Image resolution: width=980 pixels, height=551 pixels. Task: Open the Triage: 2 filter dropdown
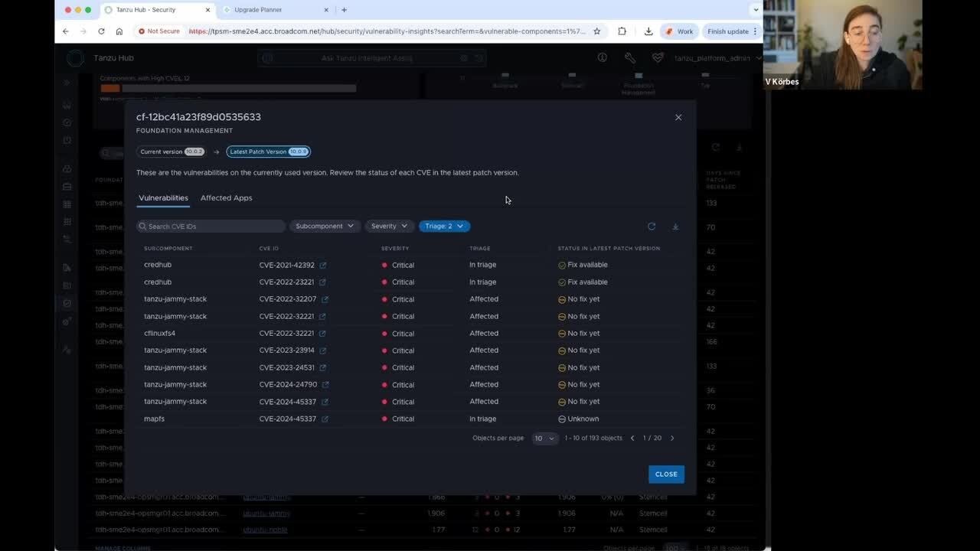tap(444, 227)
